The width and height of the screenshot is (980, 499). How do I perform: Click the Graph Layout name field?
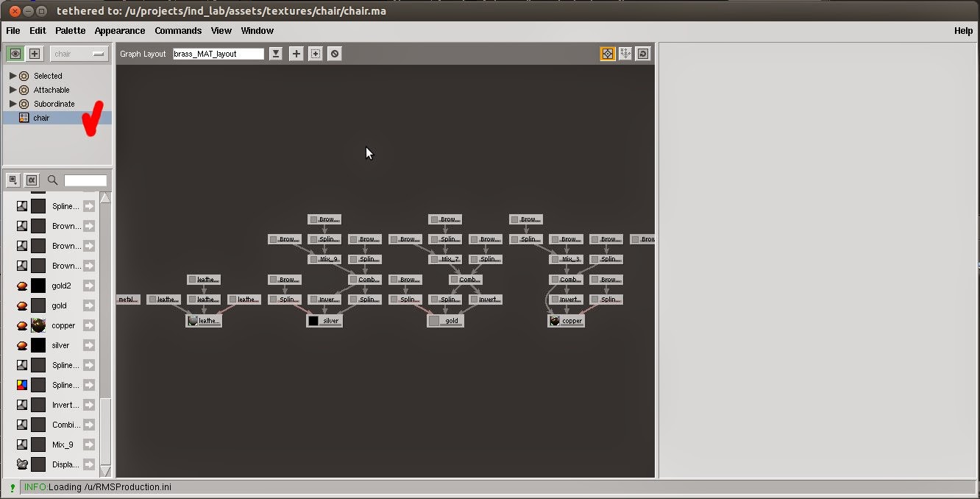point(219,54)
